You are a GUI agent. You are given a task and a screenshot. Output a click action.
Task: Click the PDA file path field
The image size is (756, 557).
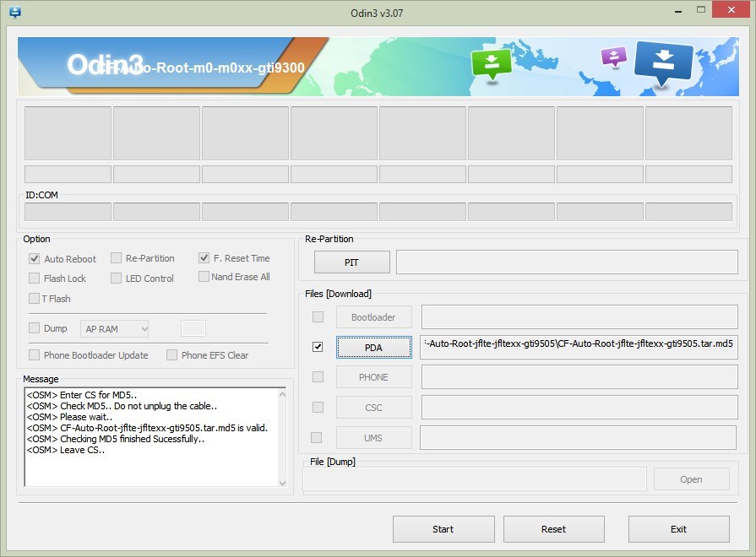[x=579, y=348]
